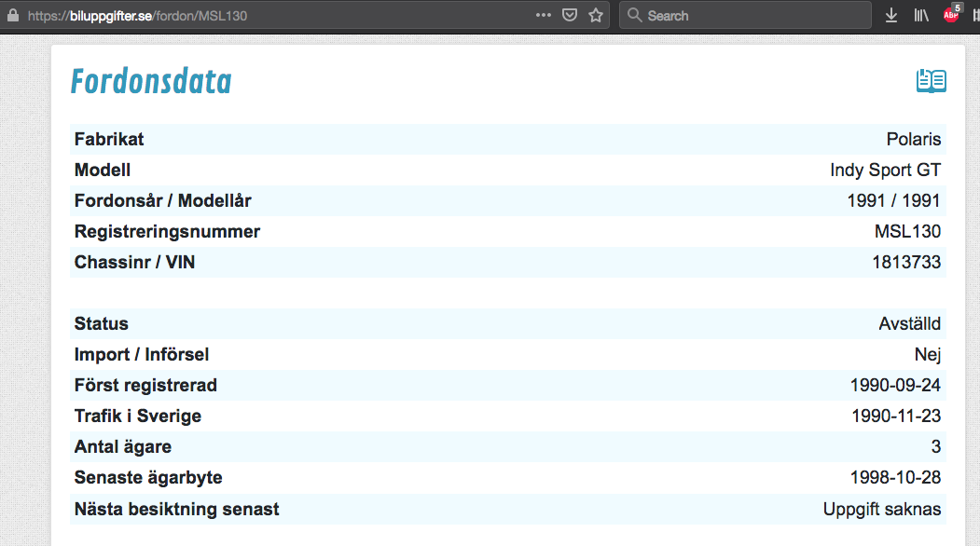
Task: Open the page actions three-dot menu
Action: (543, 15)
